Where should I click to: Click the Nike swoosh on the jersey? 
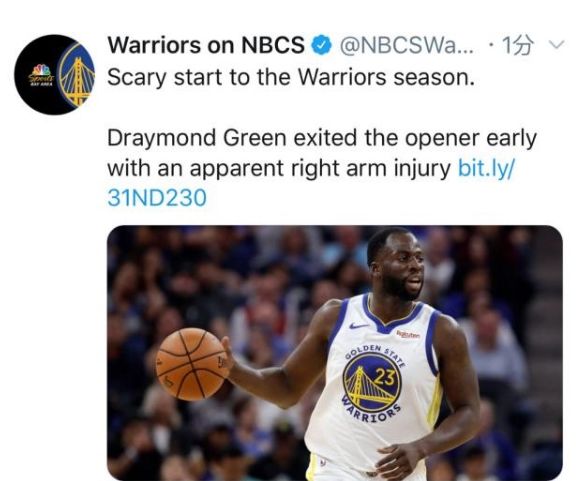click(359, 326)
